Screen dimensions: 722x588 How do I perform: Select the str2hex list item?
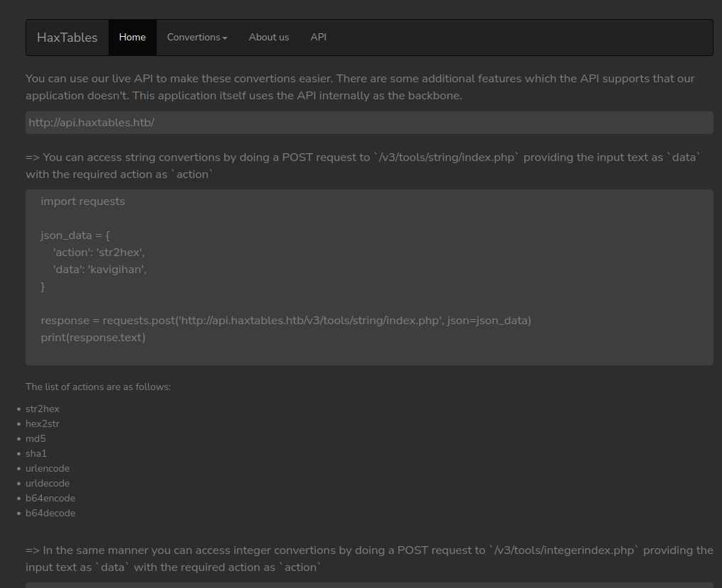[43, 409]
